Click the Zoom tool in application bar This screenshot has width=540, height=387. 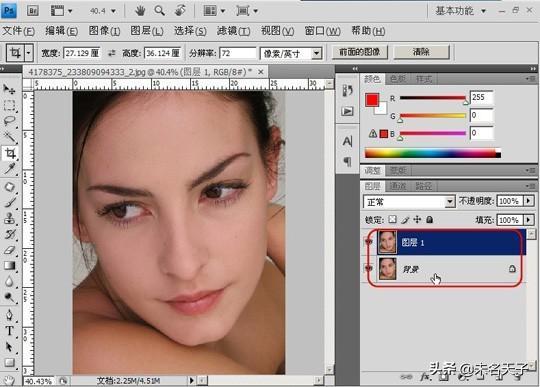(159, 11)
